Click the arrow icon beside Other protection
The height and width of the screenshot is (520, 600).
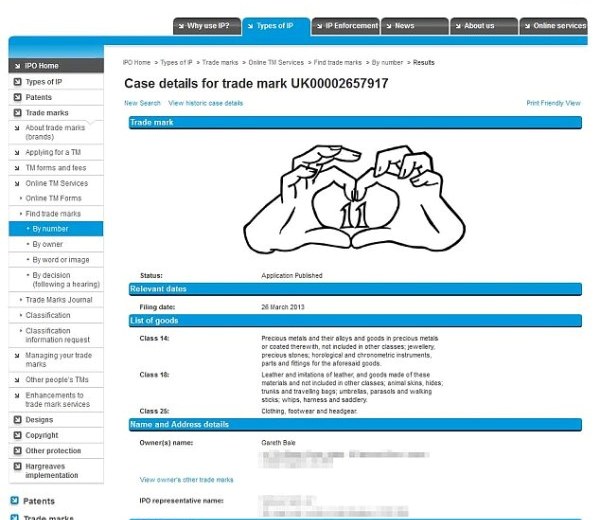coord(17,450)
